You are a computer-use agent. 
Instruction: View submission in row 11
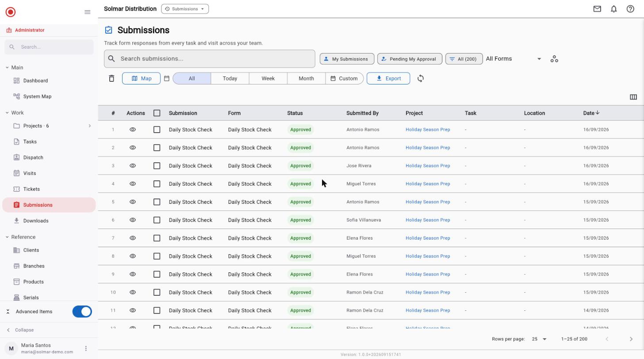coord(133,310)
